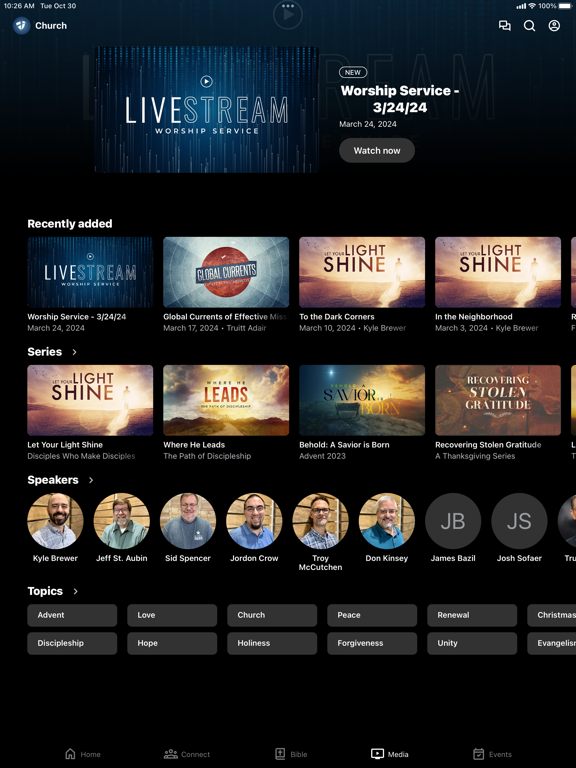Screen dimensions: 576x768
Task: Choose the Hope topic
Action: 172,643
